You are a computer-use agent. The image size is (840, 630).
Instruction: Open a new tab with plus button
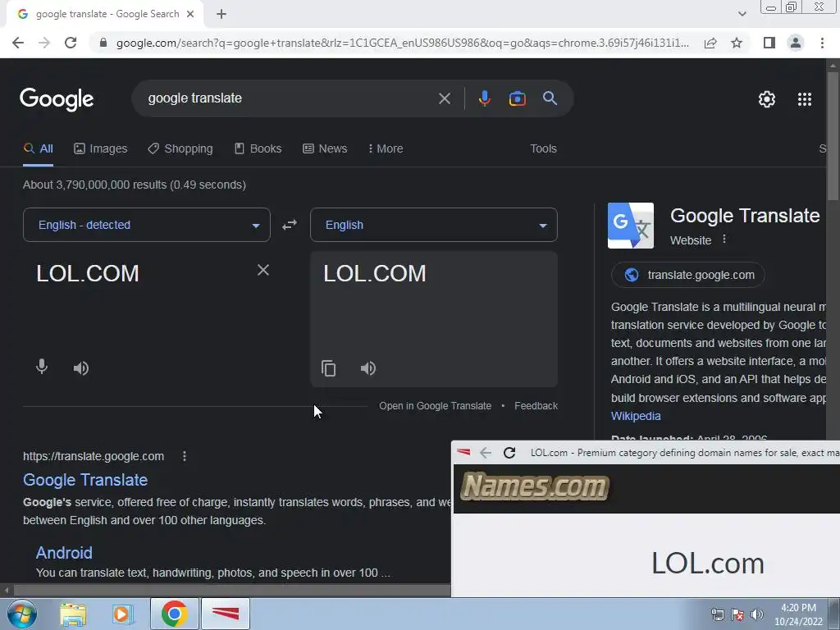pyautogui.click(x=221, y=15)
